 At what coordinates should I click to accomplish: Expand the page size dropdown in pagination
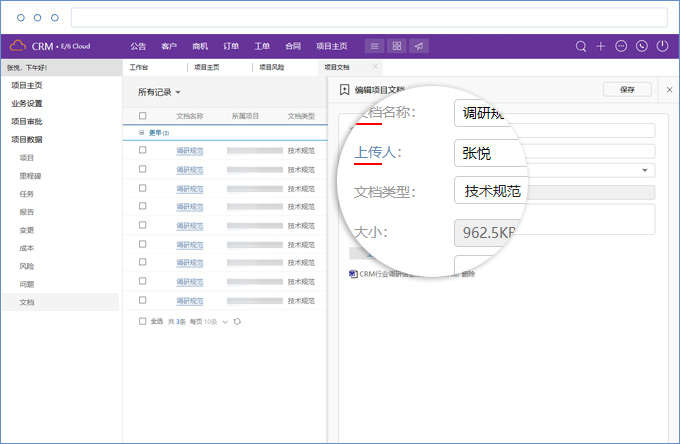224,321
